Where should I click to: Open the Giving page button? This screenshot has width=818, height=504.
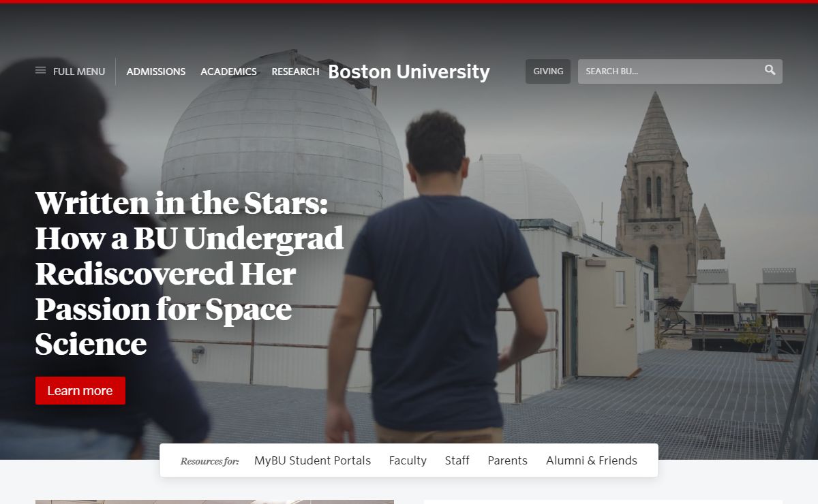[548, 72]
